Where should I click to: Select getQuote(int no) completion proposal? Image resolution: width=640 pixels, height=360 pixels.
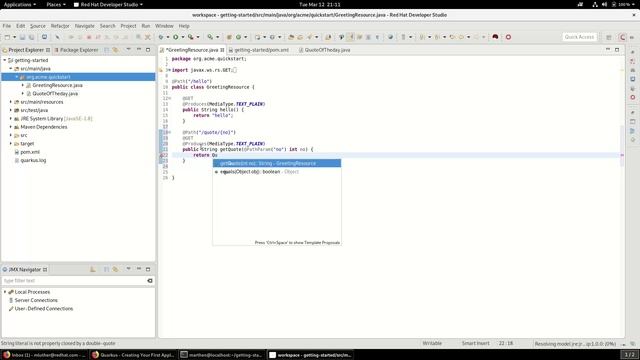click(277, 163)
